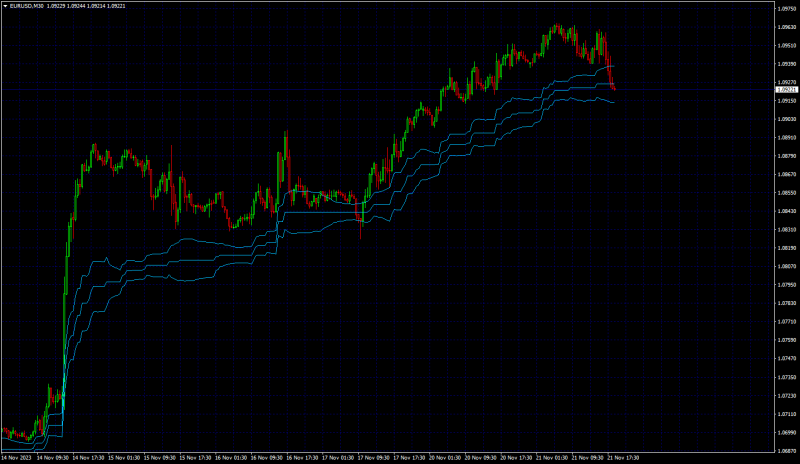Click the 15 Nov 09:30 time label

160,458
